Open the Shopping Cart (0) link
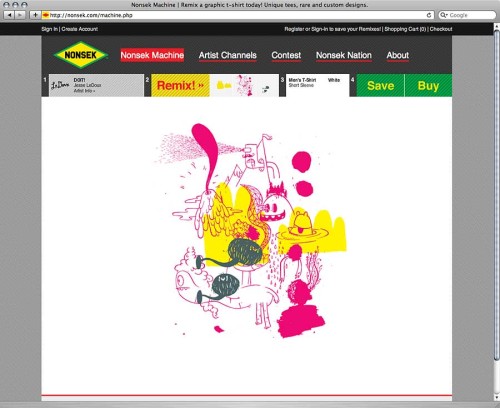The width and height of the screenshot is (500, 408). click(x=405, y=29)
